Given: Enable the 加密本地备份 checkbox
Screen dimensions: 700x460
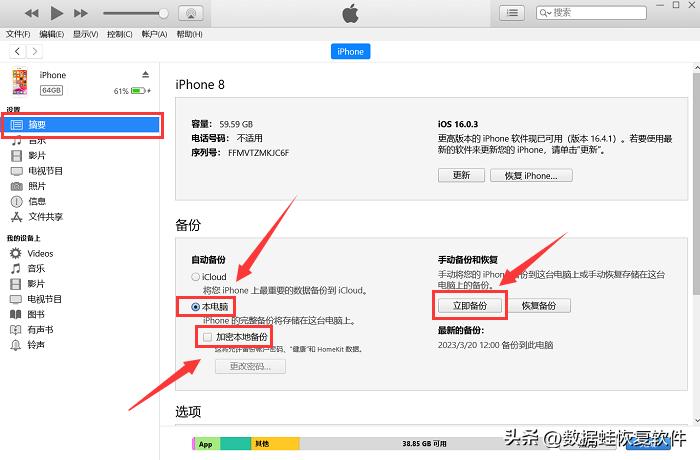Looking at the screenshot, I should click(207, 337).
